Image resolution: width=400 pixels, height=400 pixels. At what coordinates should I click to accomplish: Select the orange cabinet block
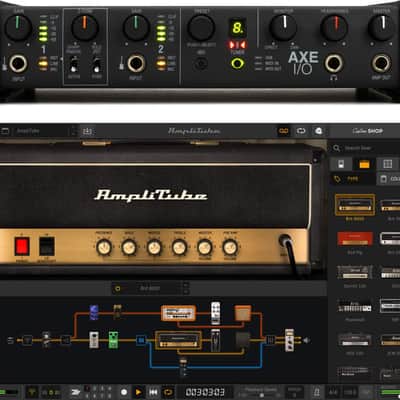(x=243, y=313)
